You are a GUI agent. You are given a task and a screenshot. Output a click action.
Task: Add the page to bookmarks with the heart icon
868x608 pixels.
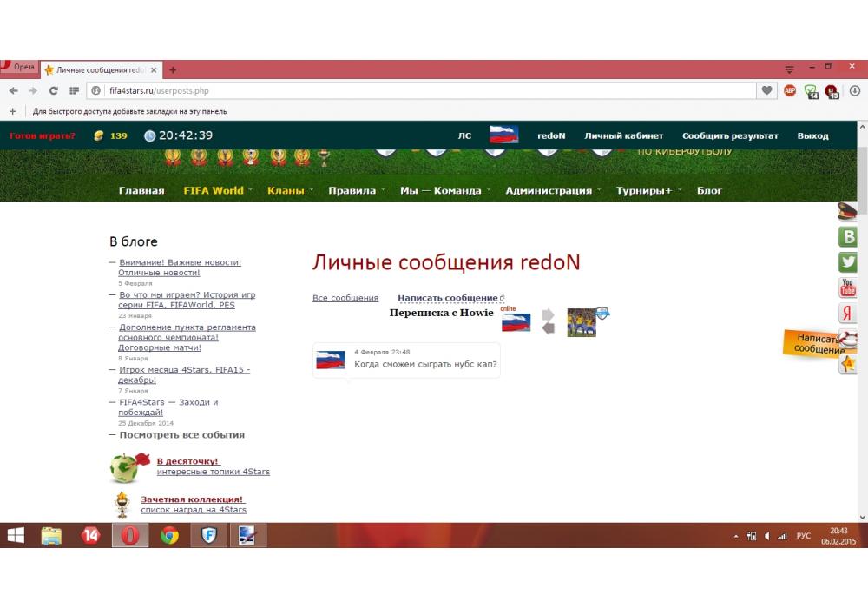766,90
